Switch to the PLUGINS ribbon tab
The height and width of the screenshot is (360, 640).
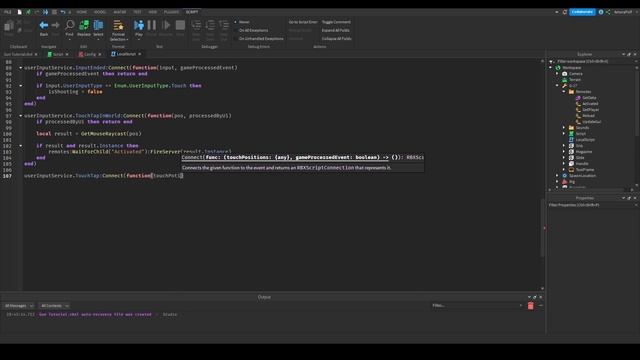[x=171, y=12]
